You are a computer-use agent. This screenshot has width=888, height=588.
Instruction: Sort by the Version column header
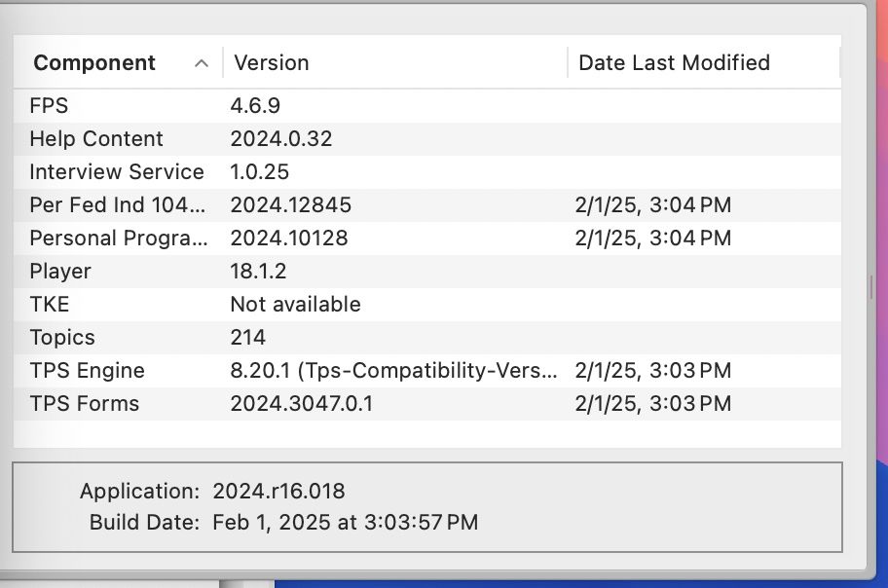(271, 63)
